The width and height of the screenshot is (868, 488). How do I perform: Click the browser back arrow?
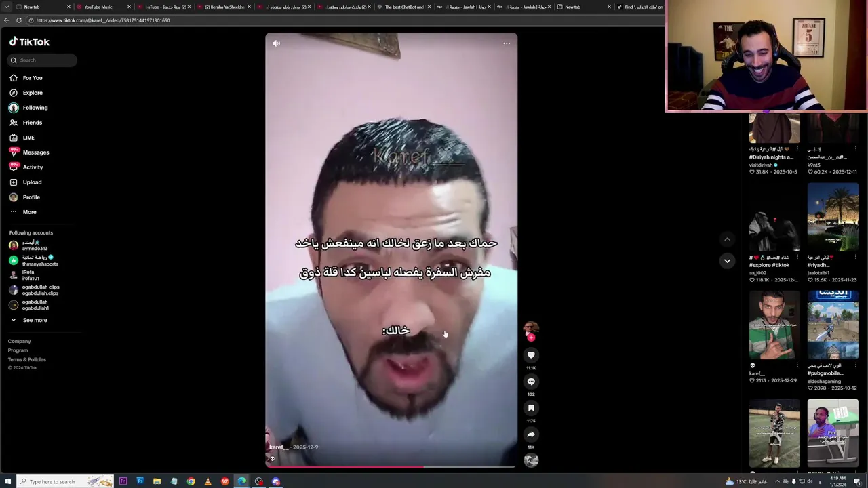tap(7, 20)
